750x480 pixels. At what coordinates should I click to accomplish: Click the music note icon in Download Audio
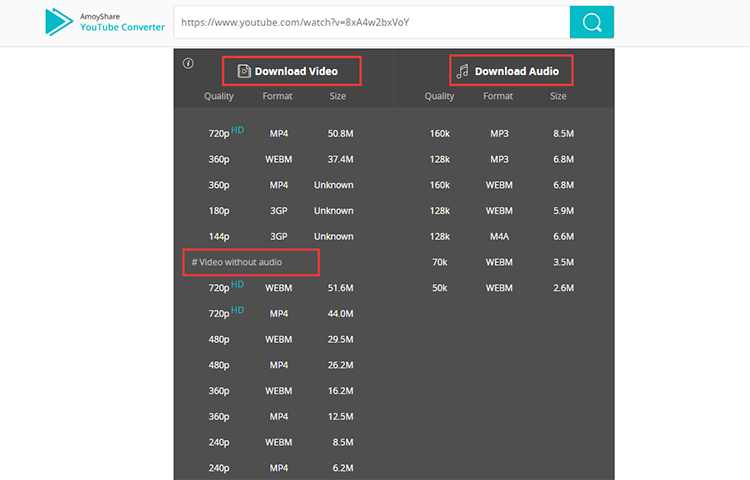pos(463,71)
